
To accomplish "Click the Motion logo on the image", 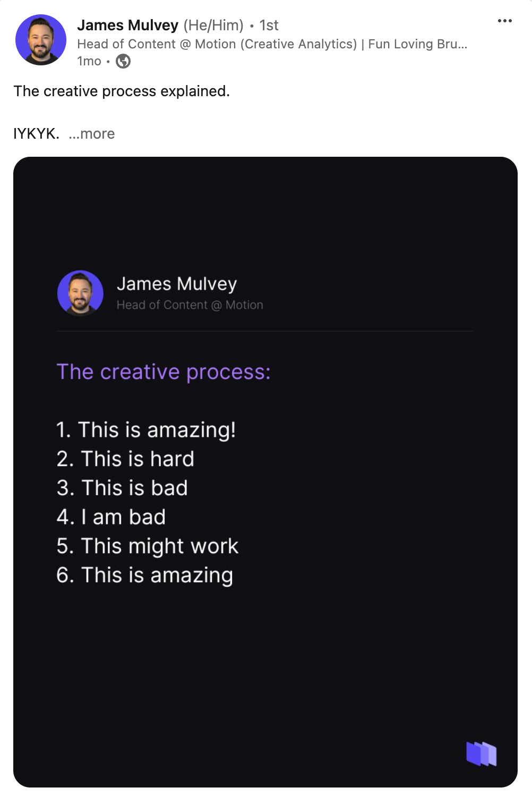I will pyautogui.click(x=480, y=755).
